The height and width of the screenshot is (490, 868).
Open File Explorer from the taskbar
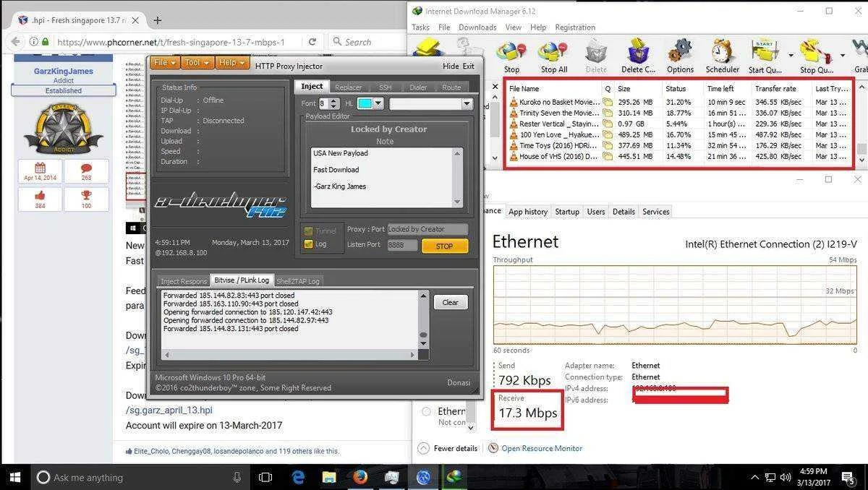(329, 477)
